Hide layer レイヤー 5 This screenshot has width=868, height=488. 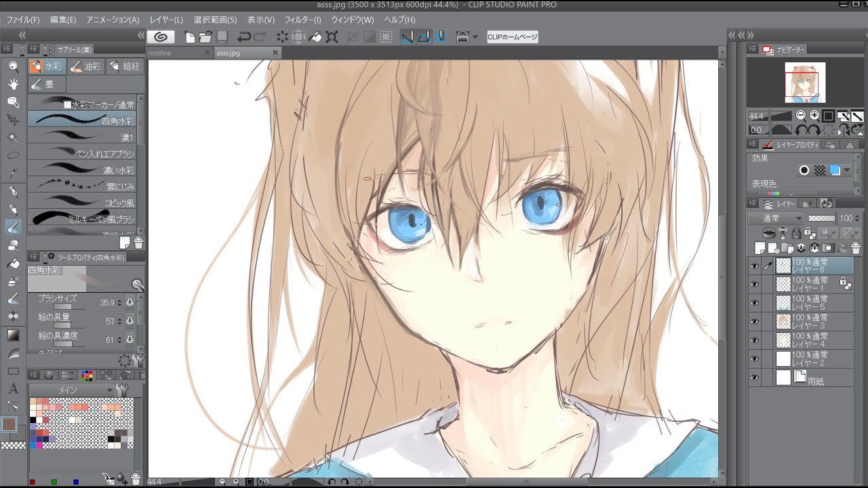pos(754,303)
